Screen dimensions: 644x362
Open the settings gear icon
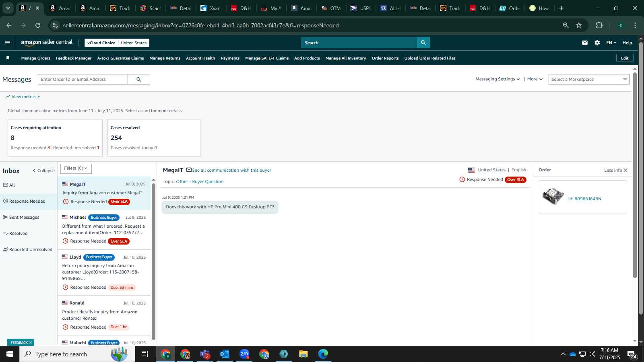click(597, 43)
